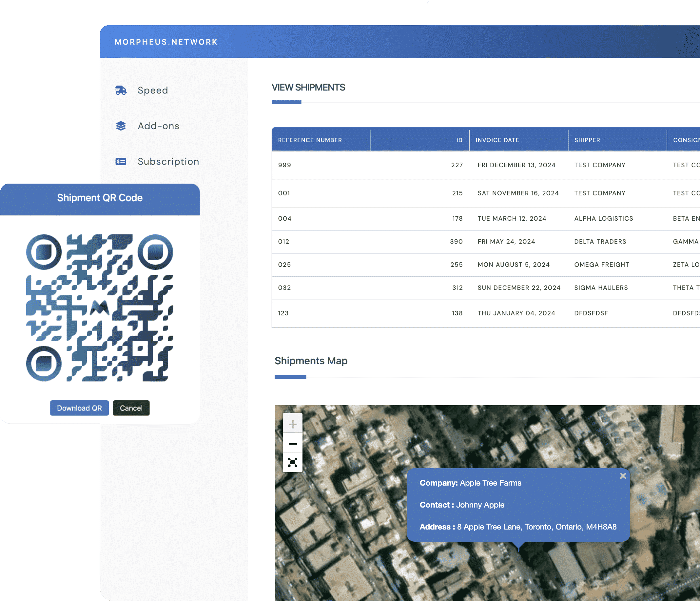
Task: Toggle fullscreen on the map
Action: (x=293, y=462)
